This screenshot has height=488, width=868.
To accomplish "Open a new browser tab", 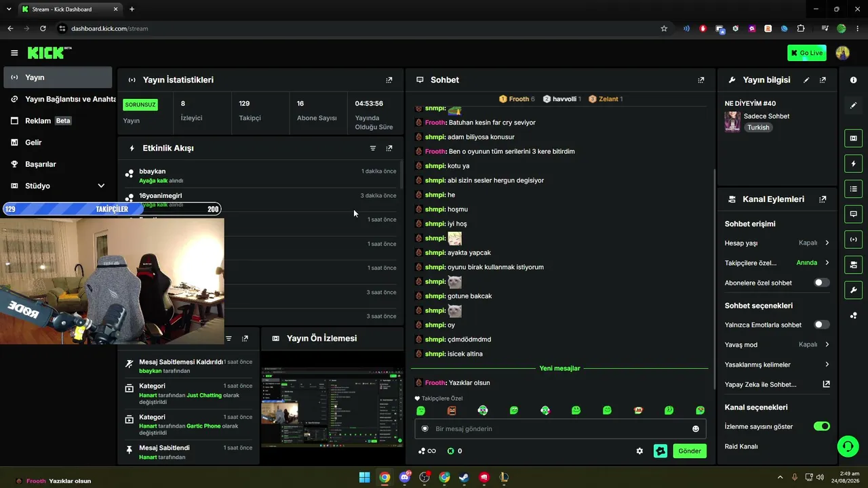I will (x=132, y=9).
